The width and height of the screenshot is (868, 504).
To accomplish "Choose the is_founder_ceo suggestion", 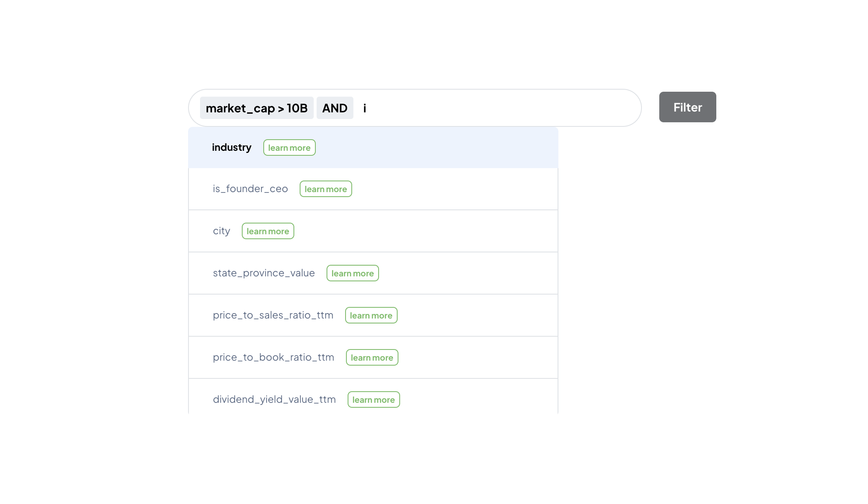I will [373, 189].
